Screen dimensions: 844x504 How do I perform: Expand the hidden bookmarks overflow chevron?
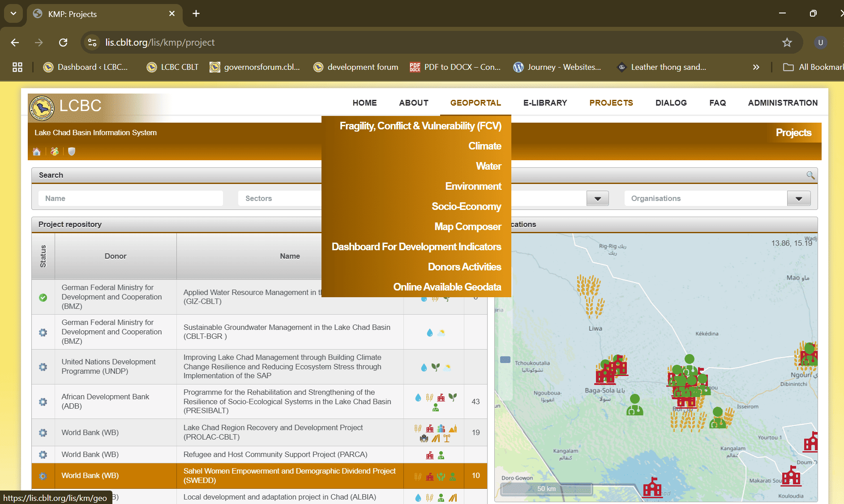(756, 67)
